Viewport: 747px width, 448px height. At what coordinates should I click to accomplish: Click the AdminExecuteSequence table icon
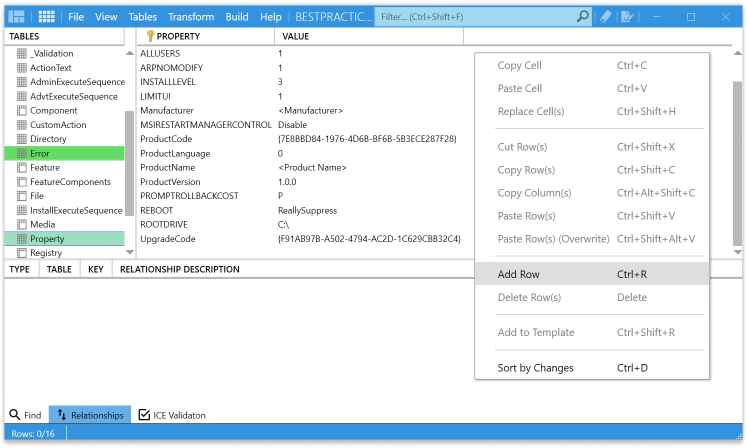[21, 82]
